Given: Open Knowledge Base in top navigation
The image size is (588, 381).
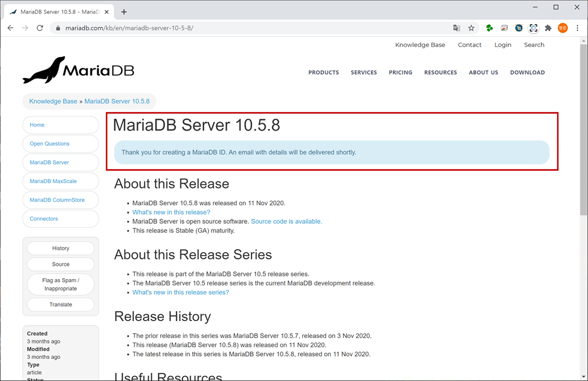Looking at the screenshot, I should tap(420, 45).
